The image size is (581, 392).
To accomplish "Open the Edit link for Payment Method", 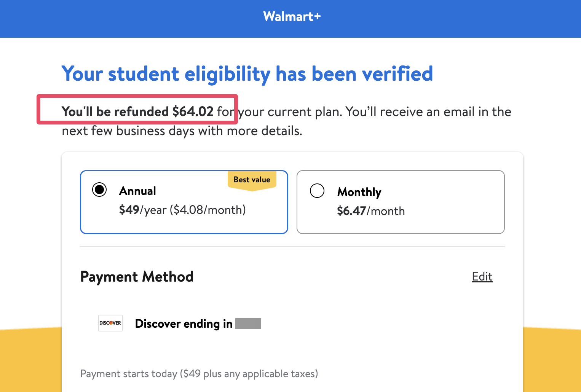I will point(482,277).
